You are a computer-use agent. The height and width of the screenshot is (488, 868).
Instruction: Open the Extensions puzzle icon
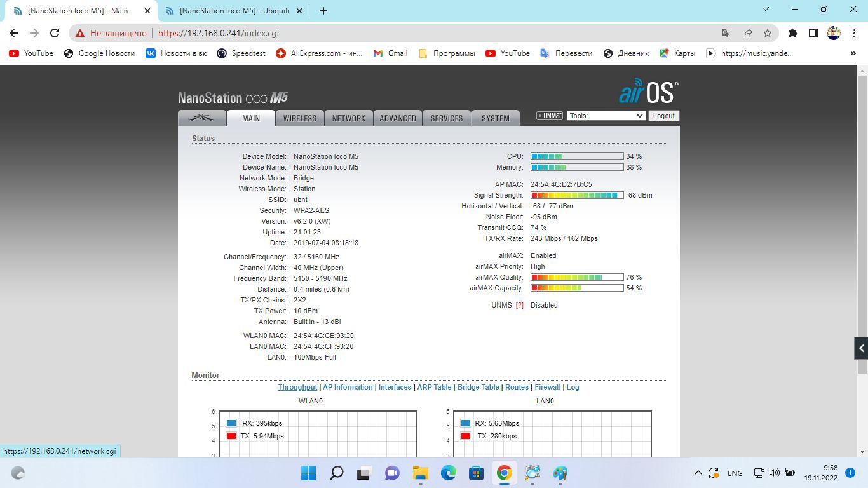click(792, 33)
